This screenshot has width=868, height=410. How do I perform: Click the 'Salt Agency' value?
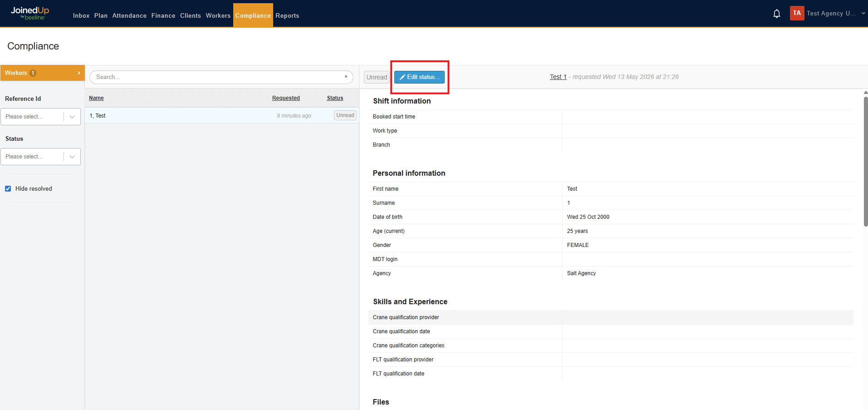point(581,273)
